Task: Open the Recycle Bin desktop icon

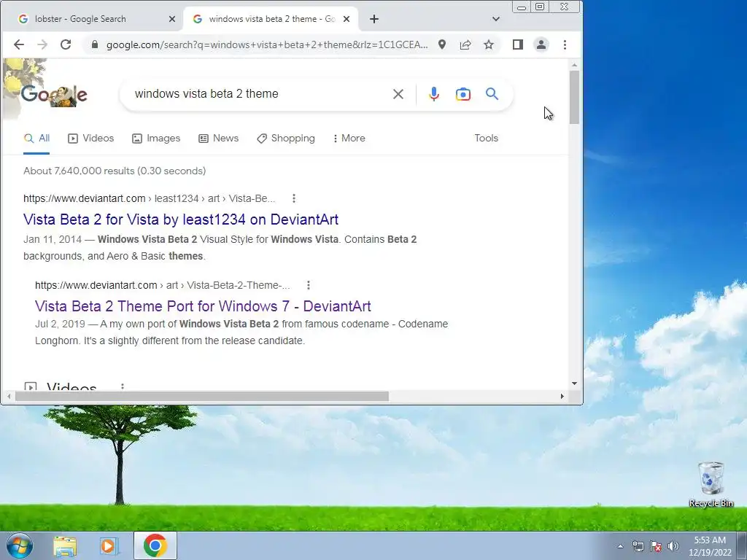Action: (711, 485)
